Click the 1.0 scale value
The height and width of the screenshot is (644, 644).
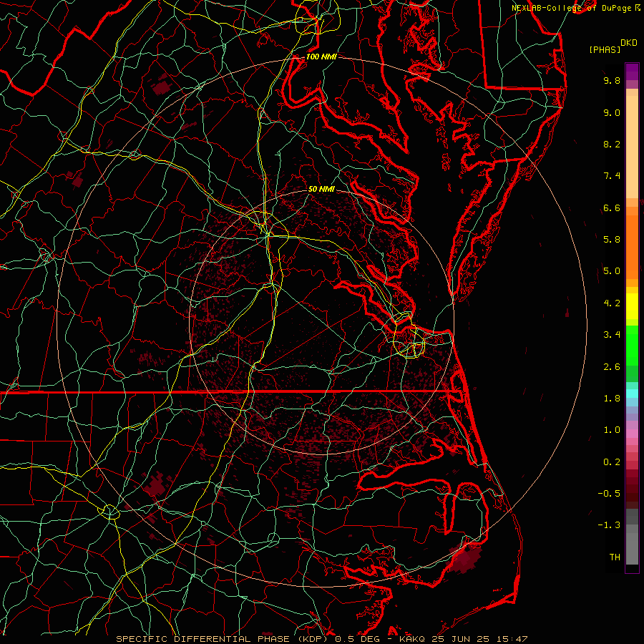point(612,430)
